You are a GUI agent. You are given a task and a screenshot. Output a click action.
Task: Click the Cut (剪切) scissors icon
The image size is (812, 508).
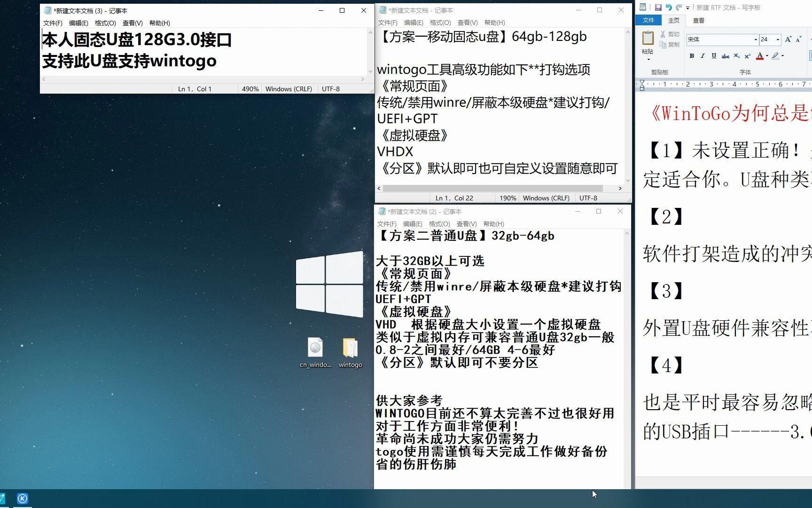pos(663,34)
